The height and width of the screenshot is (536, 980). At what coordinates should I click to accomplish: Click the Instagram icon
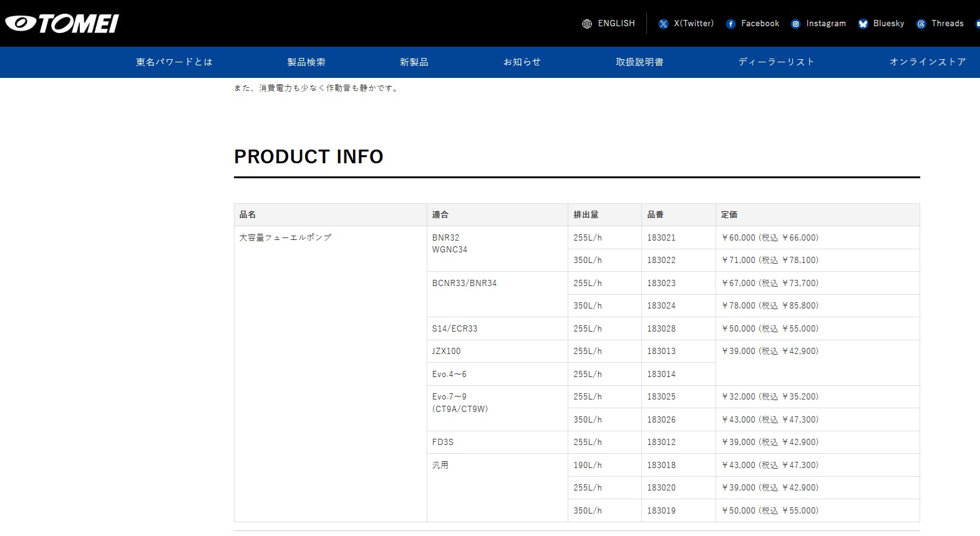(795, 24)
